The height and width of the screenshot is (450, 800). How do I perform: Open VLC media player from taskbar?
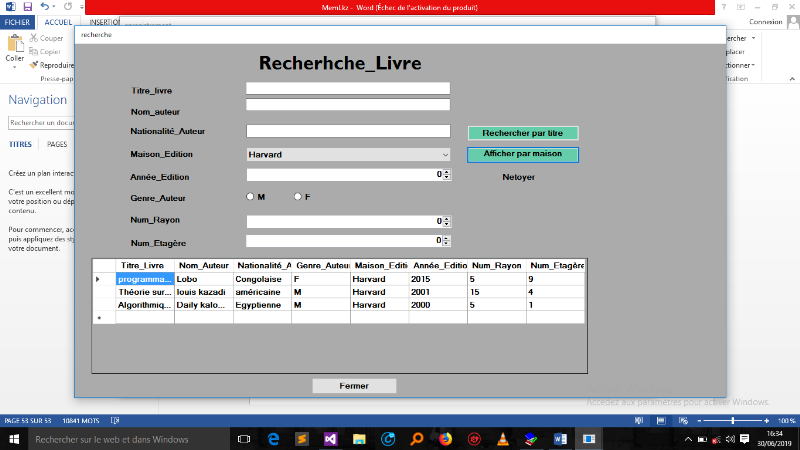(x=503, y=439)
